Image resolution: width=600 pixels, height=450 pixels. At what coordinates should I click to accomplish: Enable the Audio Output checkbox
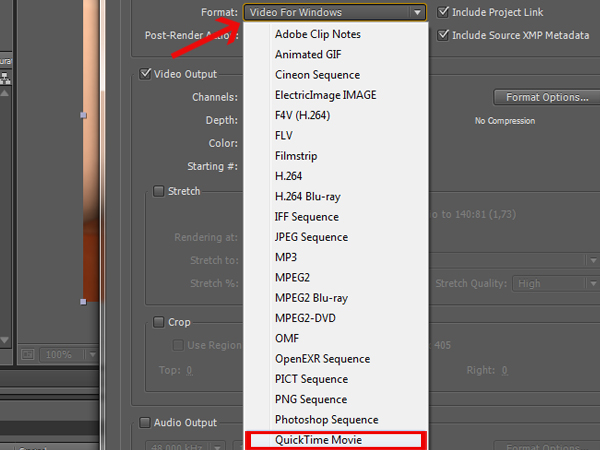pyautogui.click(x=146, y=422)
